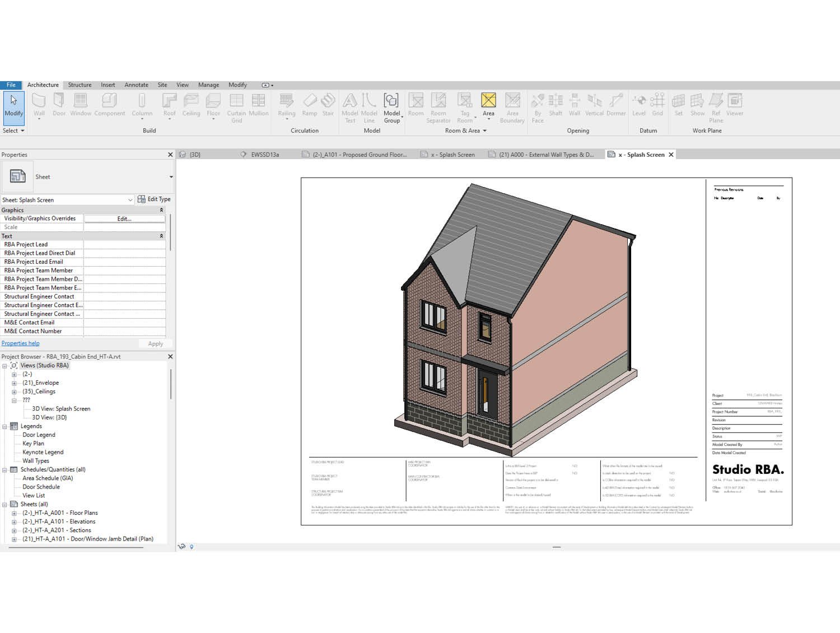Select the Wall tool in the Build panel
The image size is (840, 633).
[x=39, y=106]
